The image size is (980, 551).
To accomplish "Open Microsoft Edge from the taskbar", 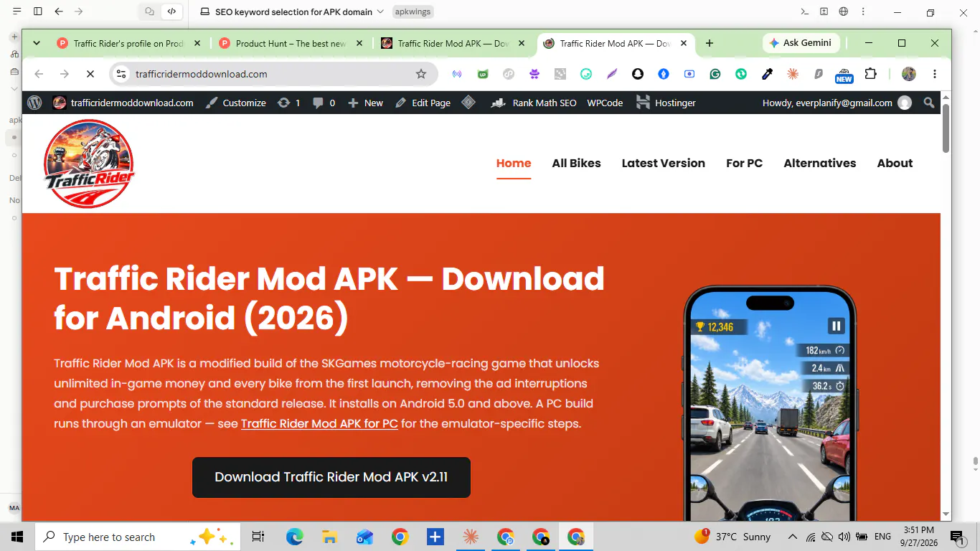I will coord(294,537).
